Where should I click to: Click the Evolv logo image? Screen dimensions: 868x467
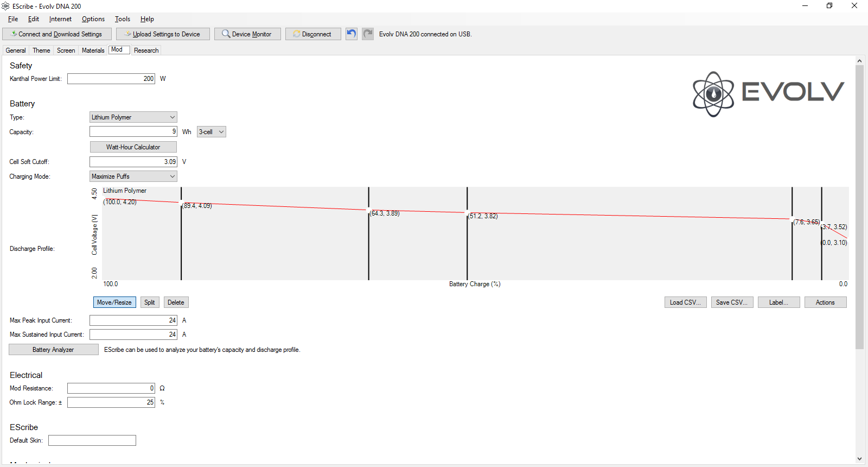click(768, 93)
